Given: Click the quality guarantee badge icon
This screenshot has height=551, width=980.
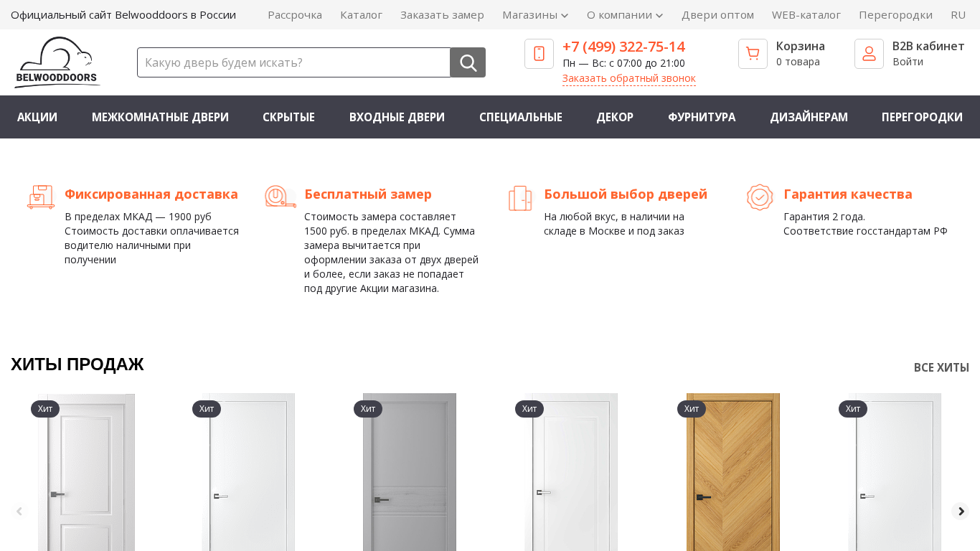Looking at the screenshot, I should [x=760, y=197].
